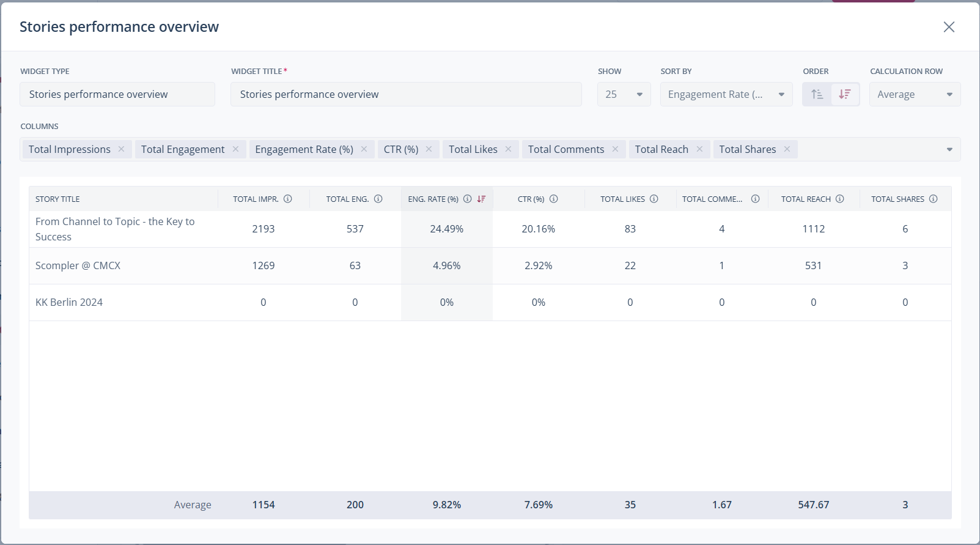Screen dimensions: 980x545
Task: Remove the CTR (%) column chip
Action: pyautogui.click(x=429, y=149)
